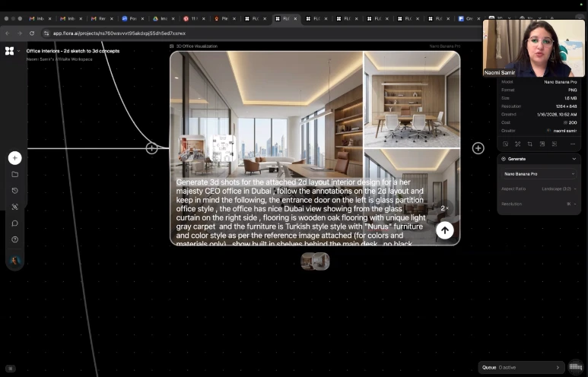
Task: Expand the Queue panel at bottom right
Action: click(x=557, y=367)
